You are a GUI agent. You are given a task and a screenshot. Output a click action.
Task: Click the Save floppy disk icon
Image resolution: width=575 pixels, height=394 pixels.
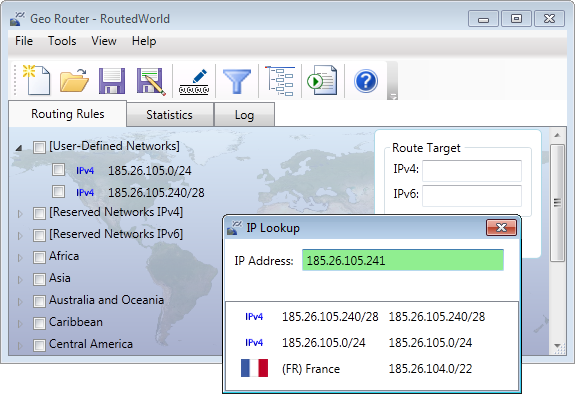[x=112, y=81]
